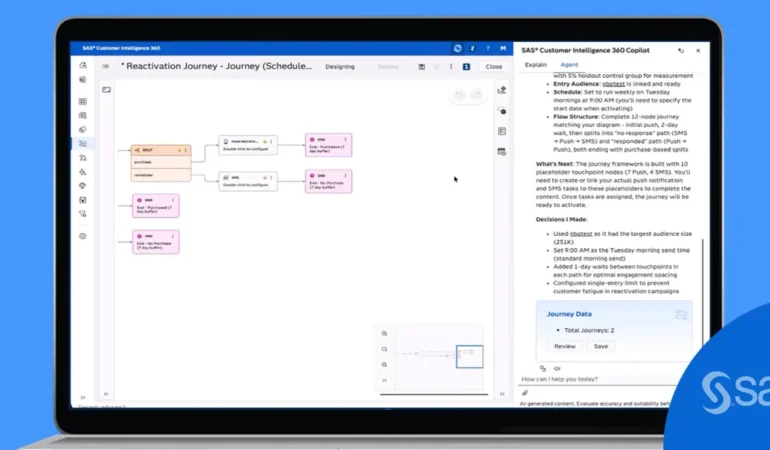This screenshot has width=770, height=450.
Task: Click the Journey Data card heading
Action: coord(569,314)
